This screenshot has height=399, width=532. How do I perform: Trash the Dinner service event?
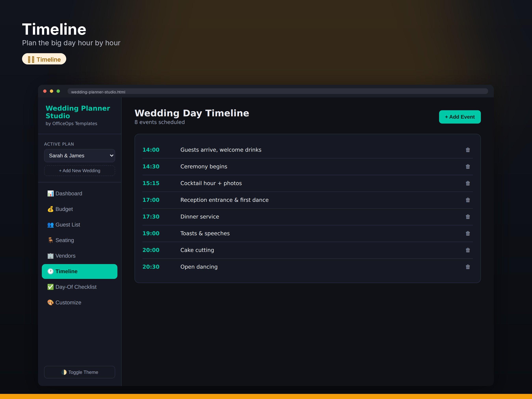[x=468, y=217]
